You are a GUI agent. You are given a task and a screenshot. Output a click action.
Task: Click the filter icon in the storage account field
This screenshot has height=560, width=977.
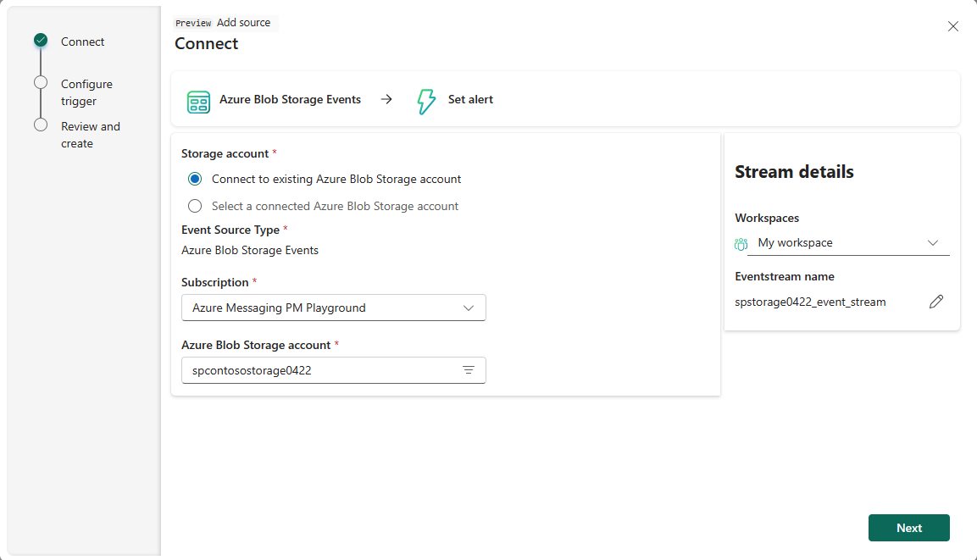[x=469, y=370]
